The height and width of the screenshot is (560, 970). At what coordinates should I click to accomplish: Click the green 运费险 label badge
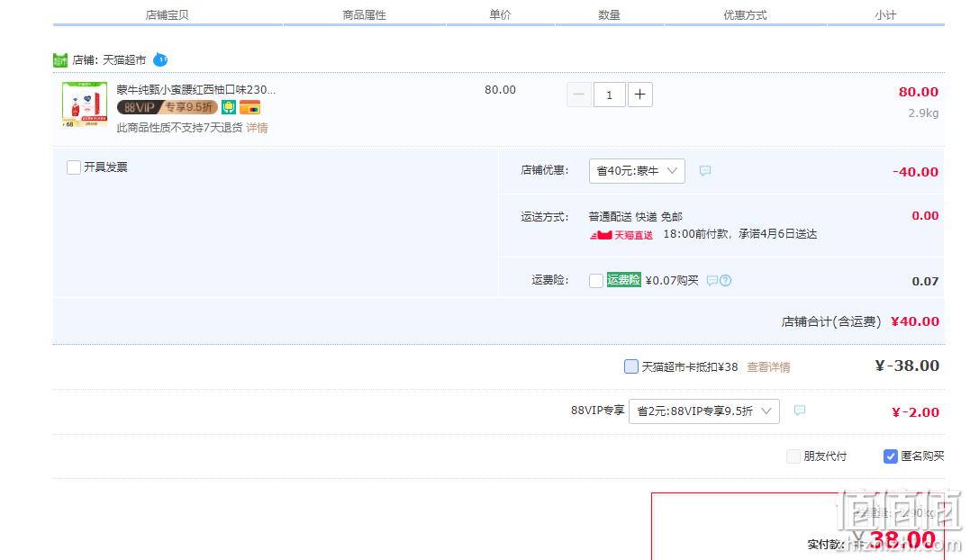[623, 280]
